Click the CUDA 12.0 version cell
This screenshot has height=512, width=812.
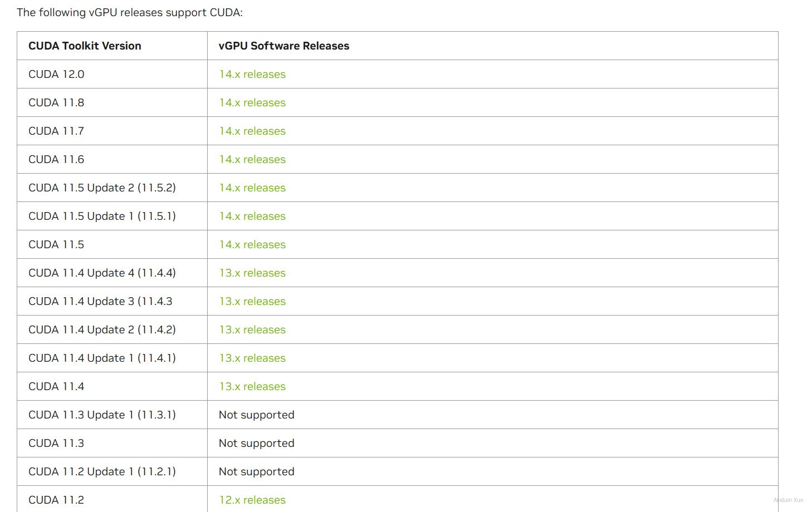56,75
